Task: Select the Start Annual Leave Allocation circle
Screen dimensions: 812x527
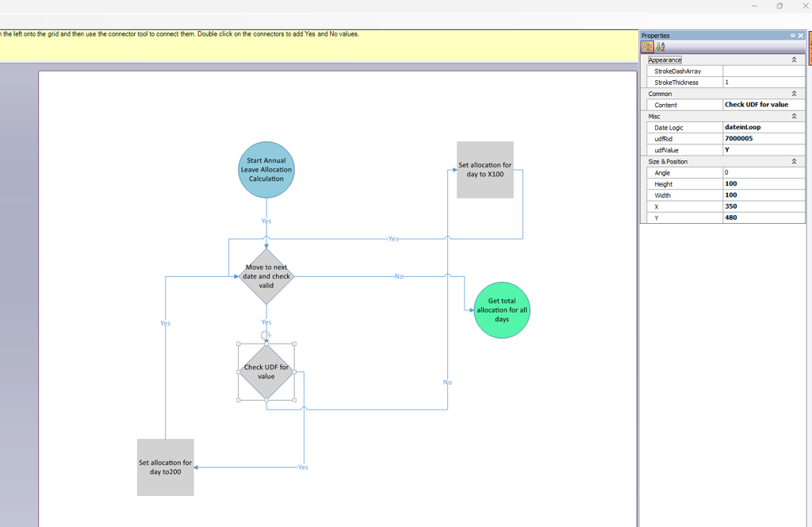Action: tap(266, 170)
